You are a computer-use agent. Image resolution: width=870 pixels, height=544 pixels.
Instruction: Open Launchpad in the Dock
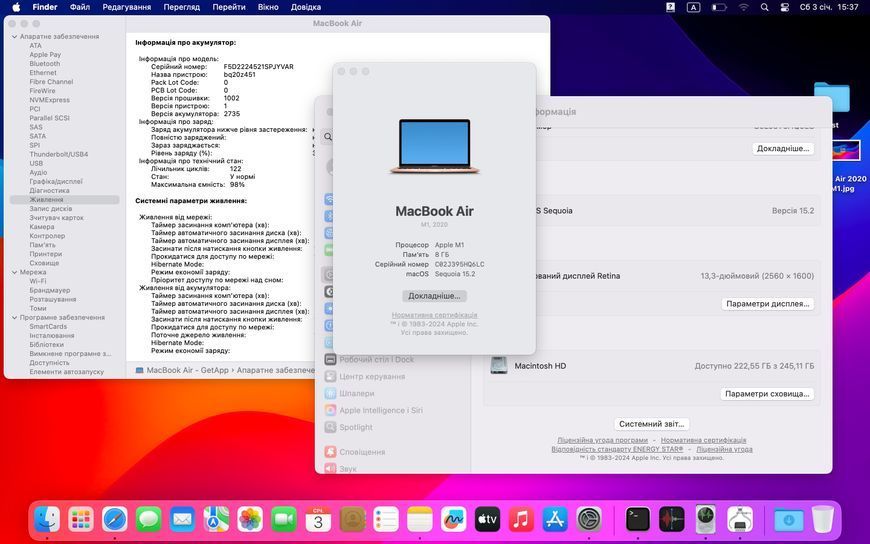tap(81, 520)
